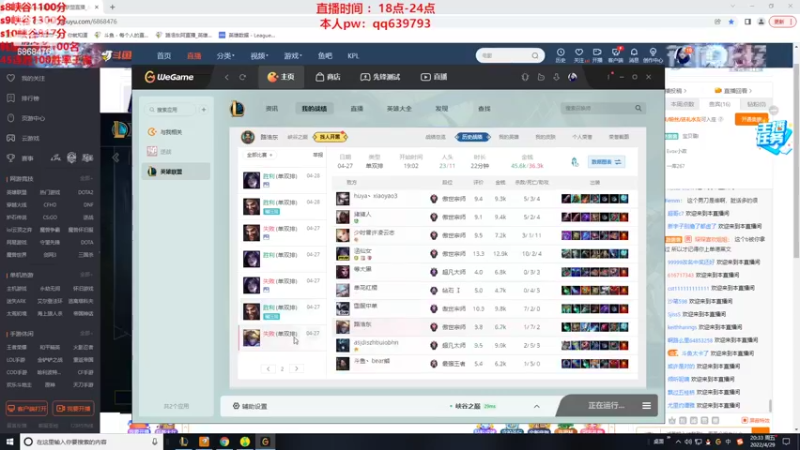Focus the Douyu header search box

(x=505, y=55)
